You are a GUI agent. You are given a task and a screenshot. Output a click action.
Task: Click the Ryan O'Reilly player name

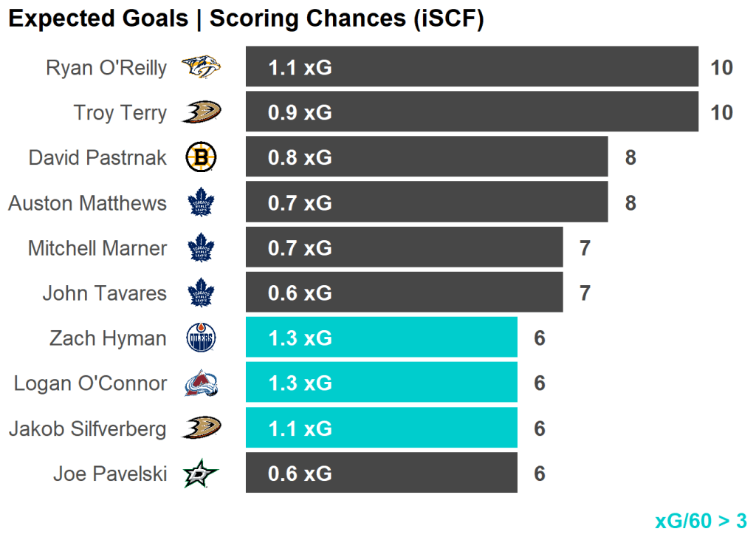(106, 68)
